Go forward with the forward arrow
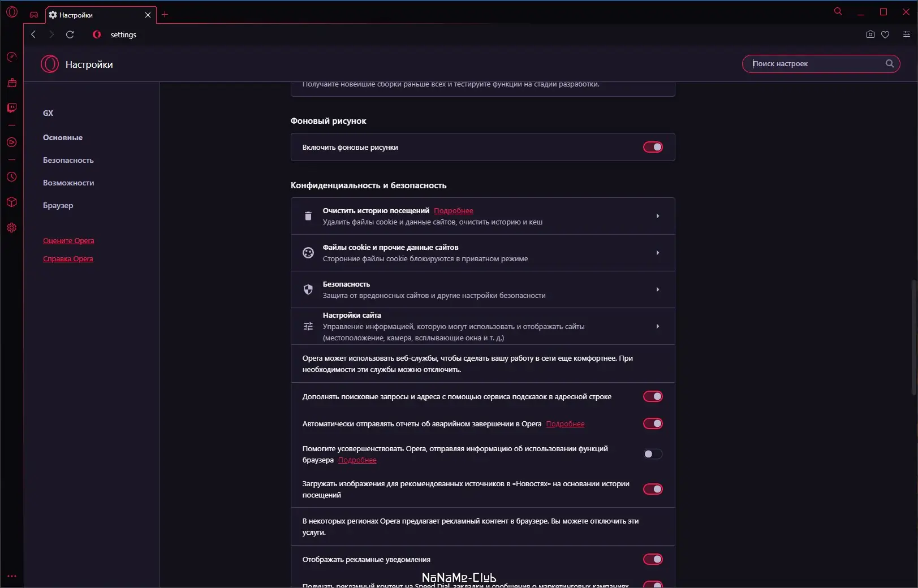918x588 pixels. (51, 34)
